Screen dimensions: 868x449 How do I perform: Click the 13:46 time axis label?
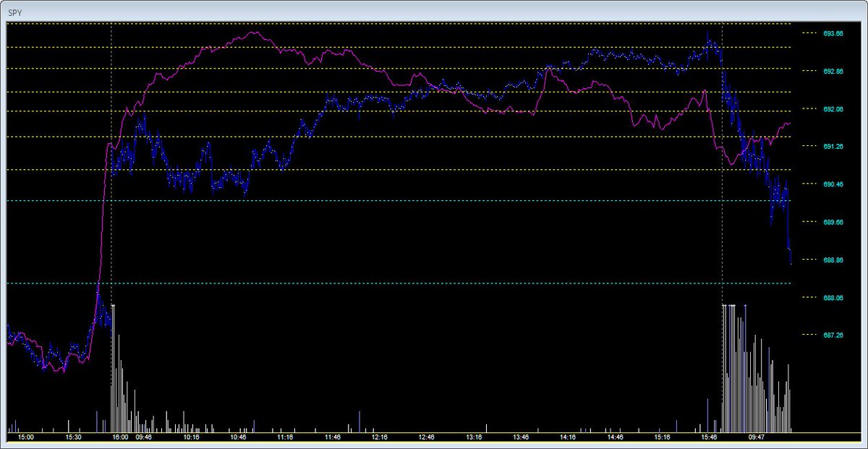[521, 437]
